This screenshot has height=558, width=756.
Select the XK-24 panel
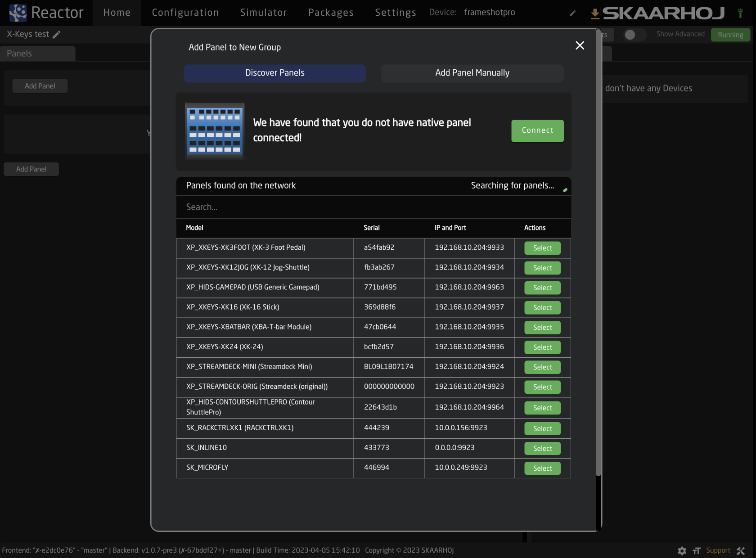(x=543, y=347)
